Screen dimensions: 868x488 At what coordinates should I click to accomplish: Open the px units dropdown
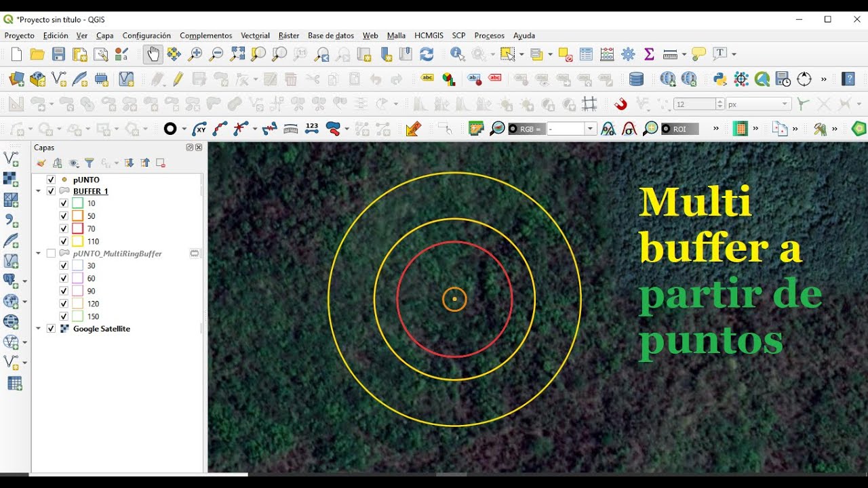(x=759, y=104)
